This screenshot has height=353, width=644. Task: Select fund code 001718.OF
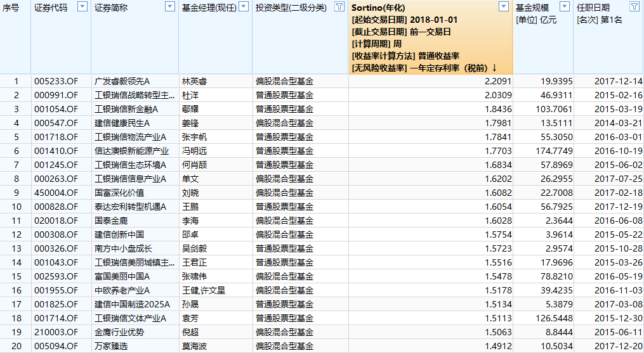click(56, 137)
